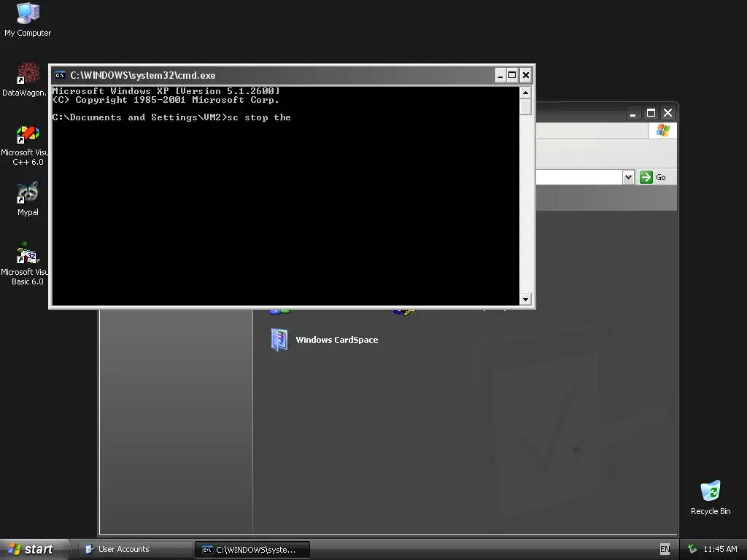Click the cmd scrollbar down arrow
Viewport: 747px width, 560px height.
tap(525, 299)
